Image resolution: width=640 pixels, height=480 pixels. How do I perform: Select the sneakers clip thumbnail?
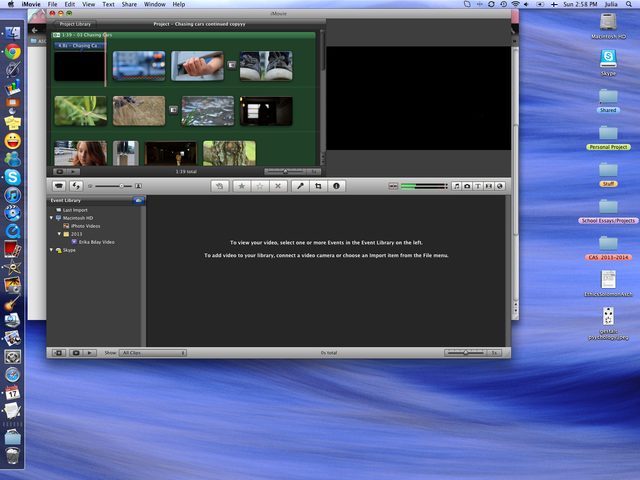coord(266,66)
